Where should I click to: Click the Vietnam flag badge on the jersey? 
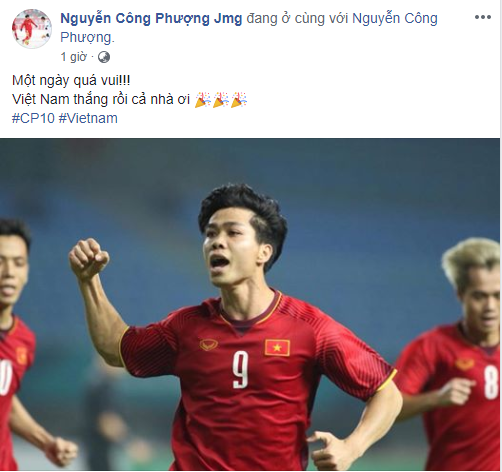(x=277, y=348)
